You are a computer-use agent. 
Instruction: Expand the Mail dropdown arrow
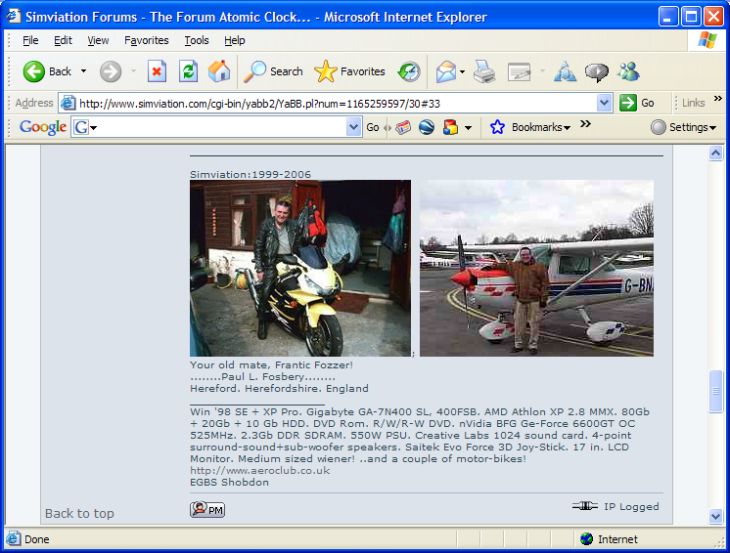pos(462,72)
